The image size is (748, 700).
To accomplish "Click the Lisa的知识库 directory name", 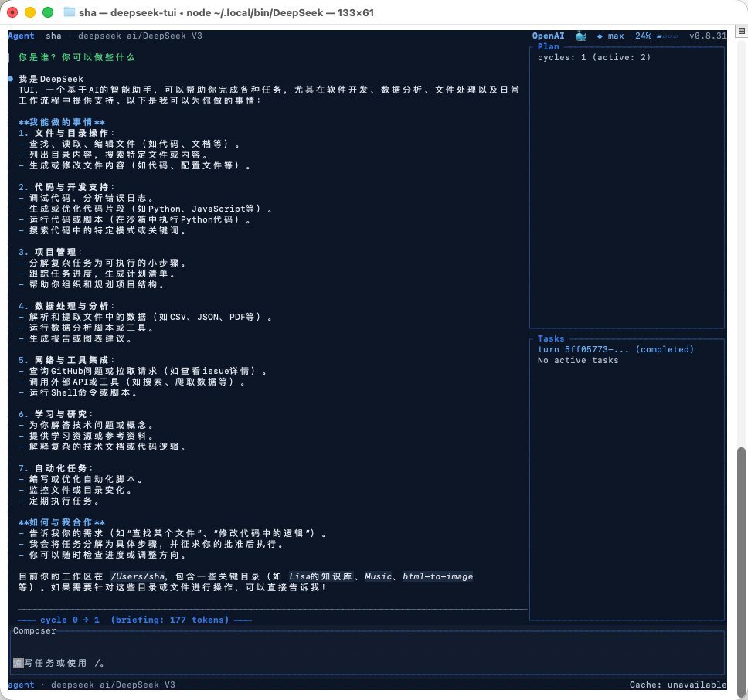I will 321,576.
